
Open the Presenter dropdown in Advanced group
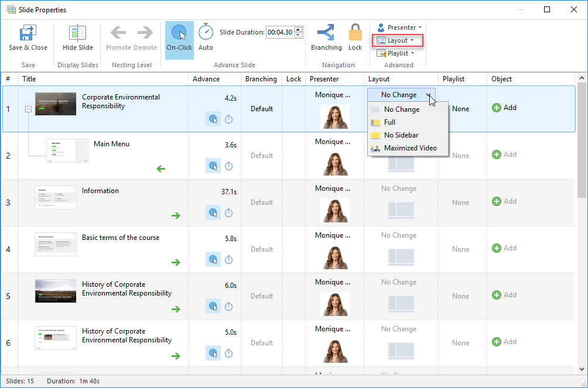click(399, 28)
